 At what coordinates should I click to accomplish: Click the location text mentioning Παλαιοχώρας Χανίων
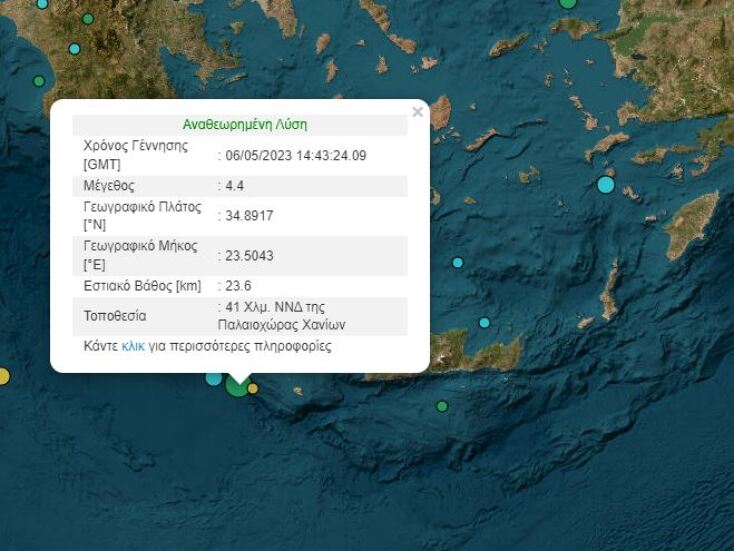(x=284, y=316)
